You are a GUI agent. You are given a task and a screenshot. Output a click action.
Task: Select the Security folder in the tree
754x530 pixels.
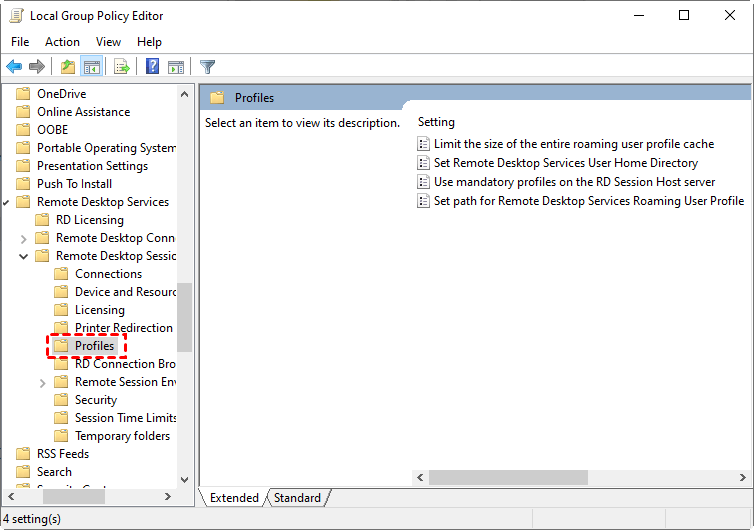pyautogui.click(x=96, y=400)
